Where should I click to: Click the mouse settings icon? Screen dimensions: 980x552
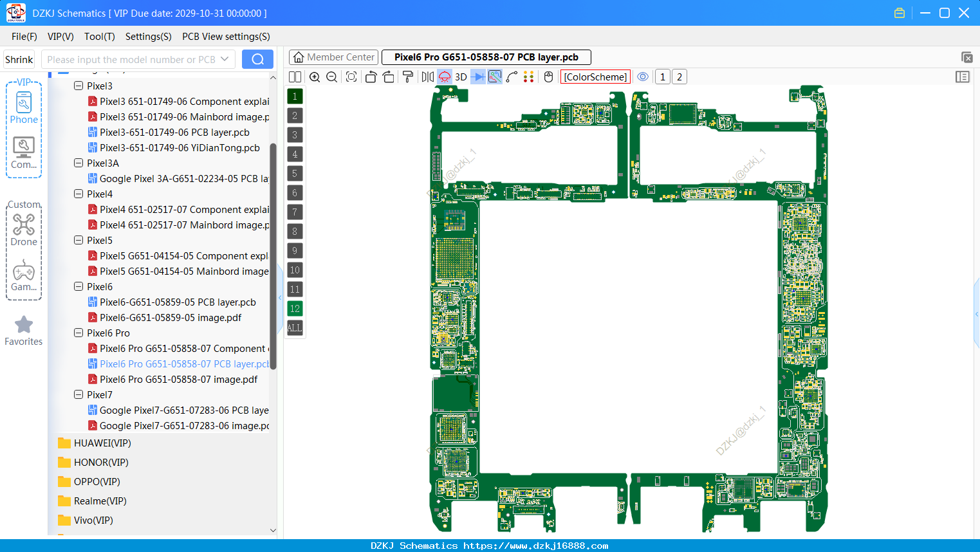point(548,77)
